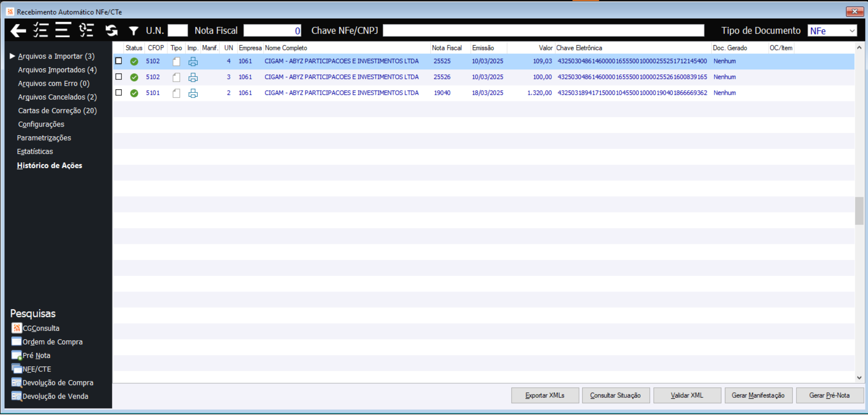The height and width of the screenshot is (415, 868).
Task: Click the refresh icon in toolbar
Action: [111, 30]
